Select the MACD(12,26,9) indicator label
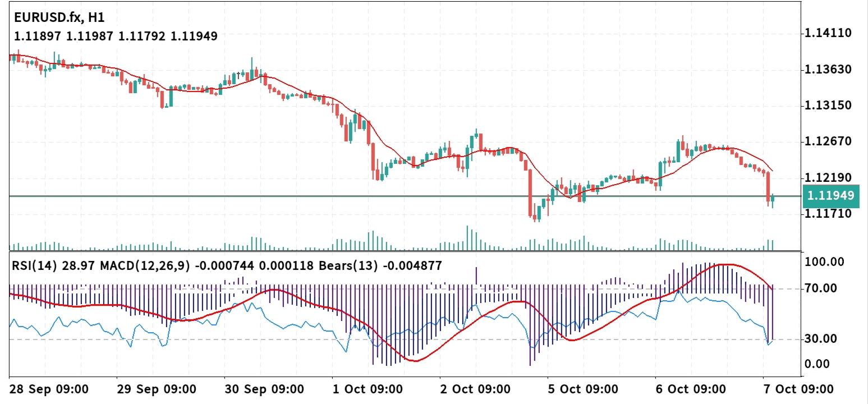 pyautogui.click(x=145, y=266)
